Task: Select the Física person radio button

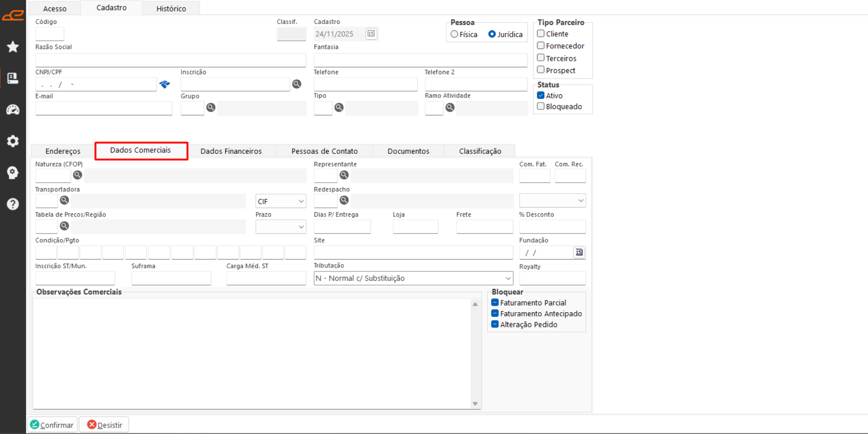Action: coord(454,34)
